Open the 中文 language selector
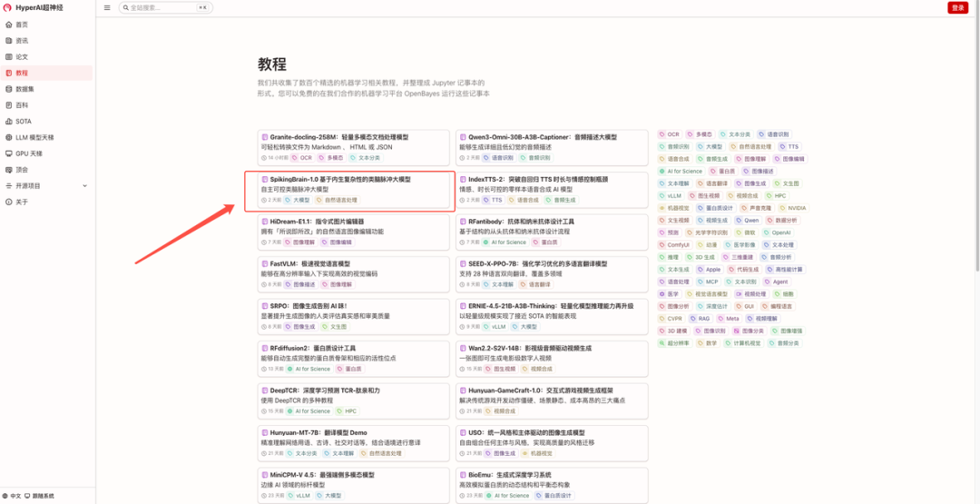Viewport: 980px width, 504px height. [x=13, y=496]
